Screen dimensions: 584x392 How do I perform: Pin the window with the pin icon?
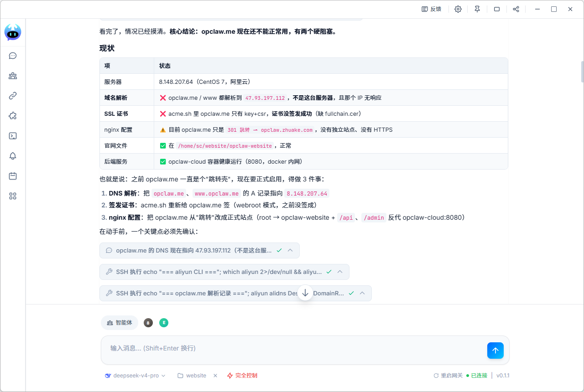(477, 9)
